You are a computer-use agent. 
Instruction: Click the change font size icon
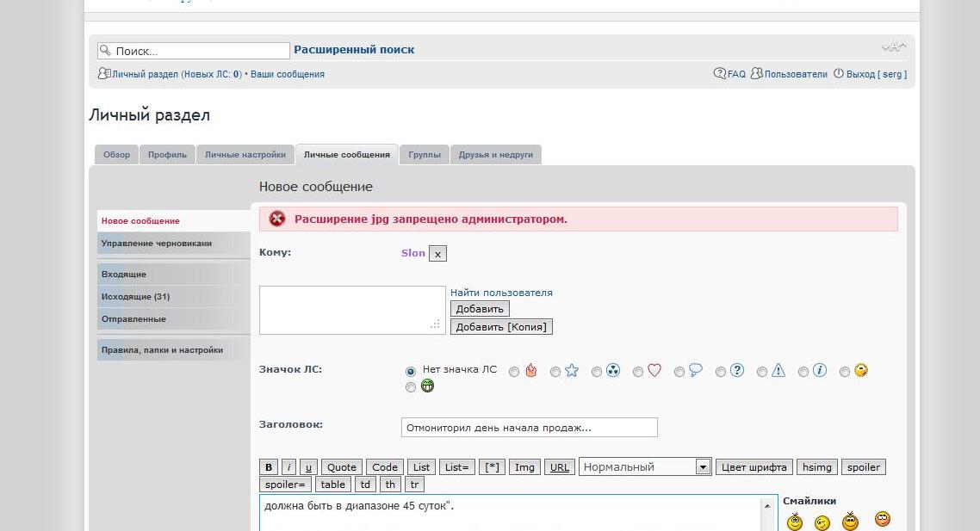[893, 47]
